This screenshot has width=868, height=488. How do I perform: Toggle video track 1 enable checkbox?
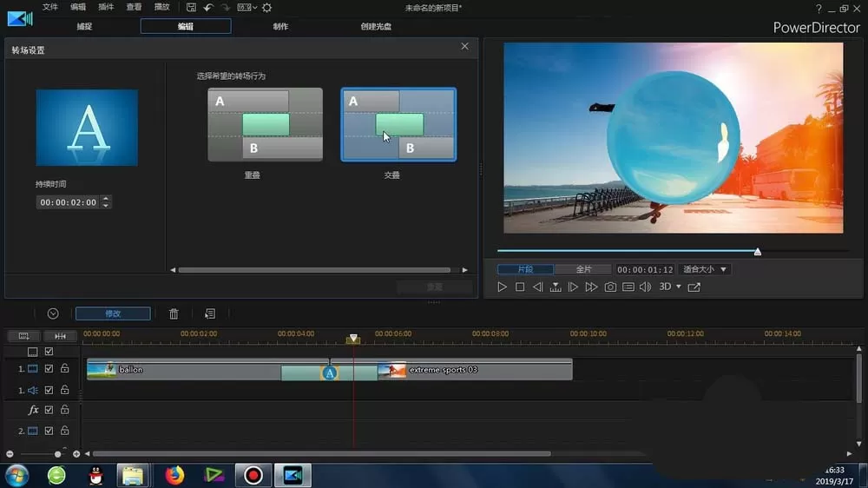click(49, 369)
